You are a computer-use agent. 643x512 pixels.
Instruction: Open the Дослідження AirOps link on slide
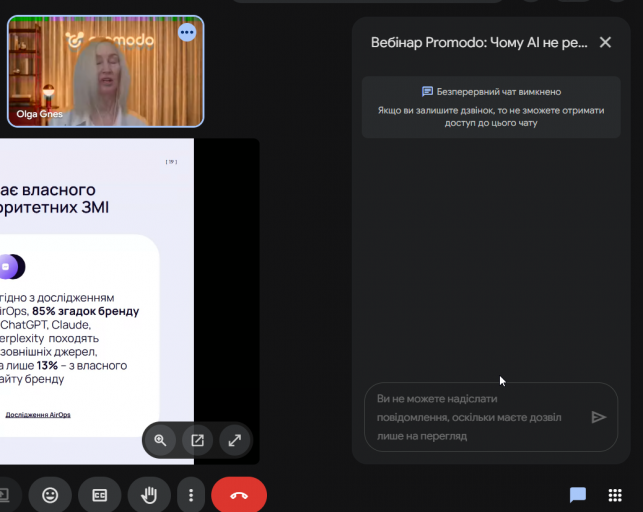click(38, 415)
